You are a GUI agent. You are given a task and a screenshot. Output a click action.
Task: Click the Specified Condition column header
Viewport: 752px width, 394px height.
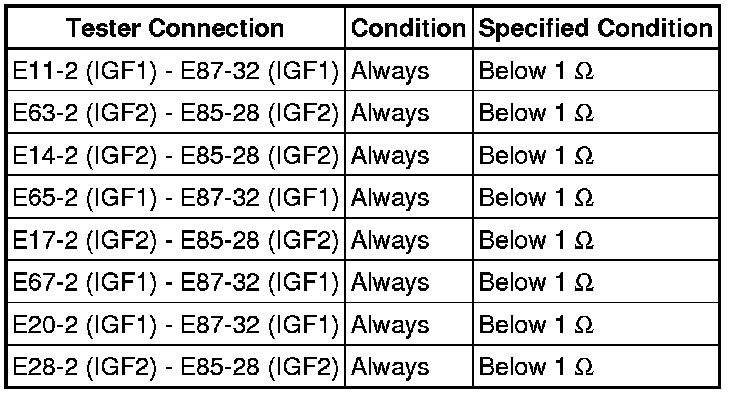(x=596, y=28)
